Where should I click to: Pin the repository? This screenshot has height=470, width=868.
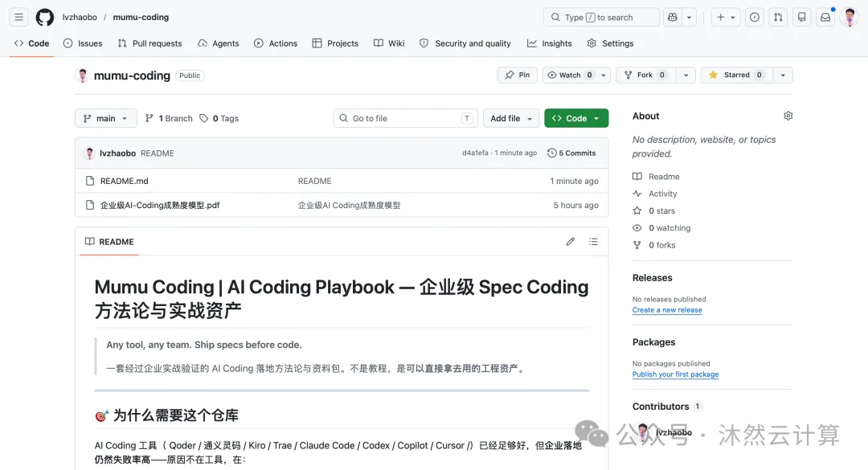coord(517,75)
